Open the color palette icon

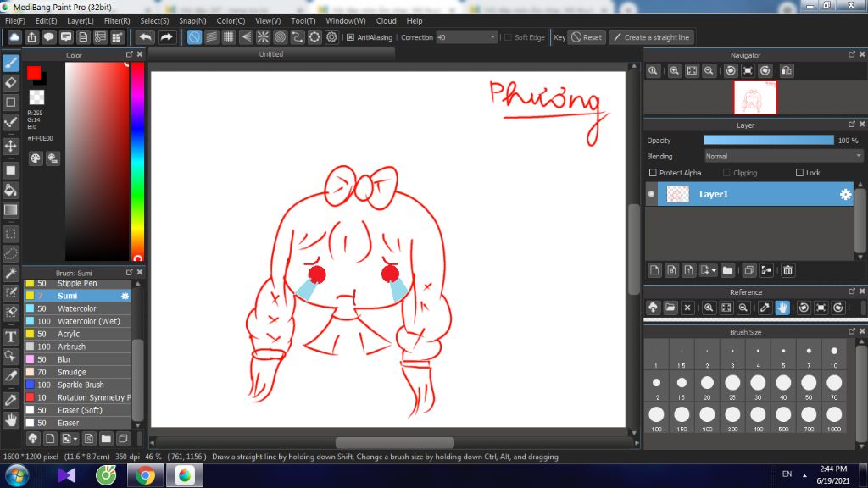point(36,158)
